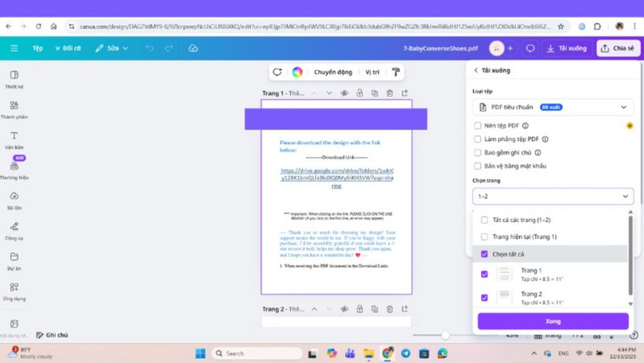Image resolution: width=644 pixels, height=363 pixels.
Task: Open the Sửa editing mode dropdown
Action: [x=111, y=49]
